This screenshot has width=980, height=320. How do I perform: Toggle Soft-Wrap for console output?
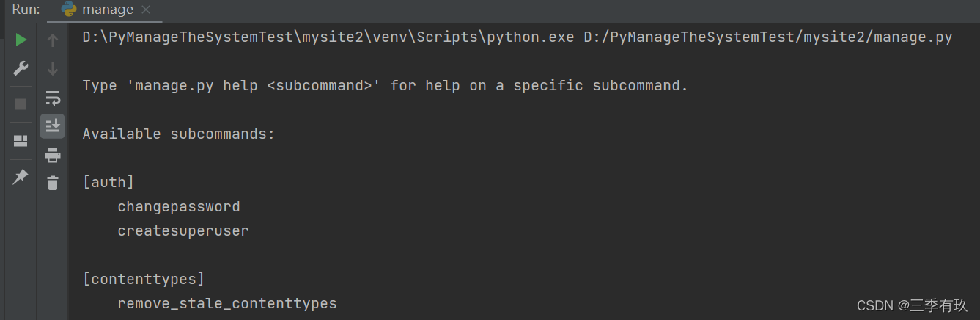point(53,98)
